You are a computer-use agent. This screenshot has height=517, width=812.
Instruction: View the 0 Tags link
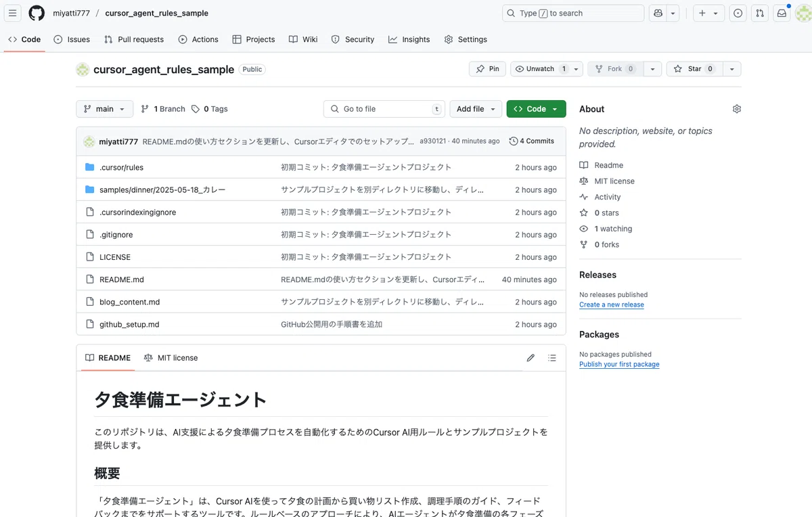210,109
